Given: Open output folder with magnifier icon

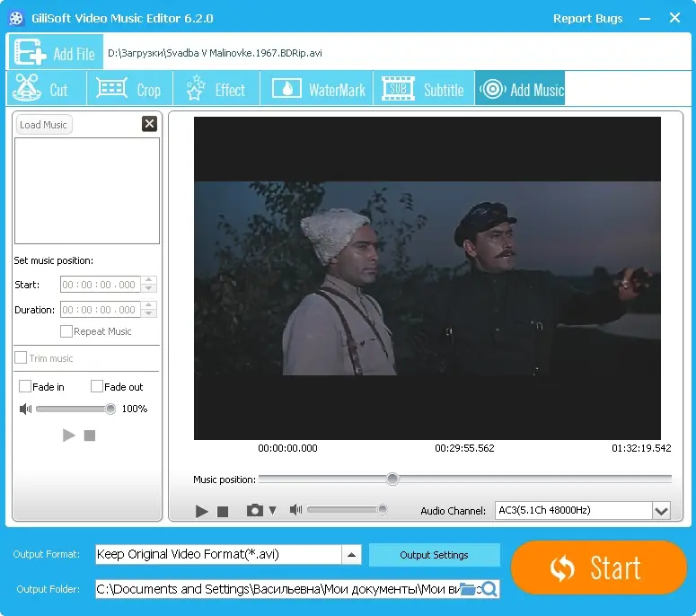Looking at the screenshot, I should coord(489,589).
